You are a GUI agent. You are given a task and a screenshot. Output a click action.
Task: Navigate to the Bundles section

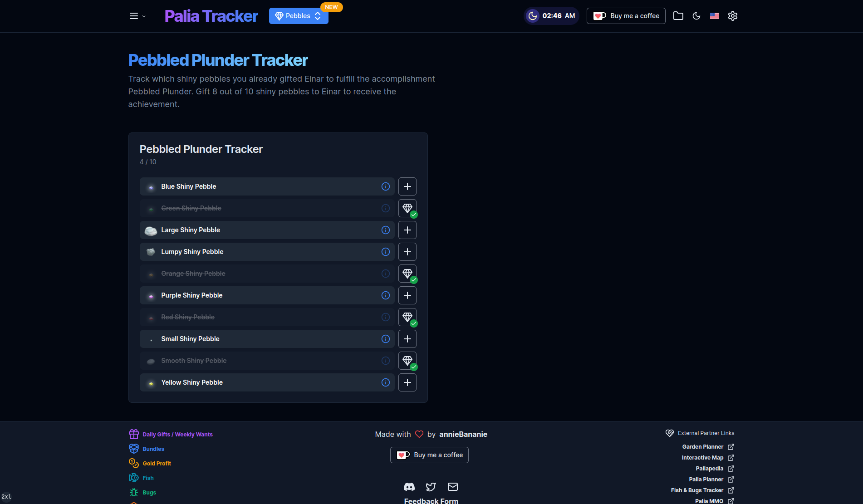tap(134, 449)
